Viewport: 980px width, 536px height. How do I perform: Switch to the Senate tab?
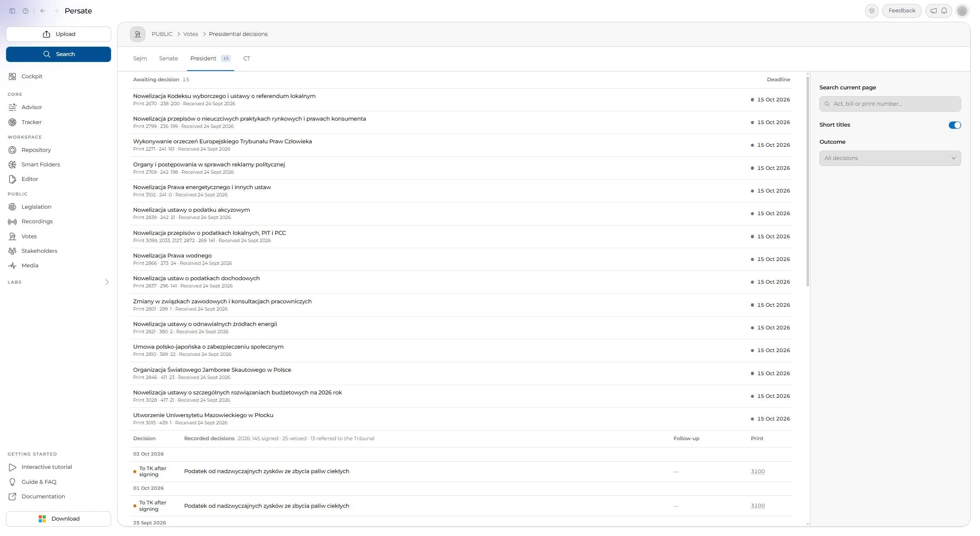point(168,59)
